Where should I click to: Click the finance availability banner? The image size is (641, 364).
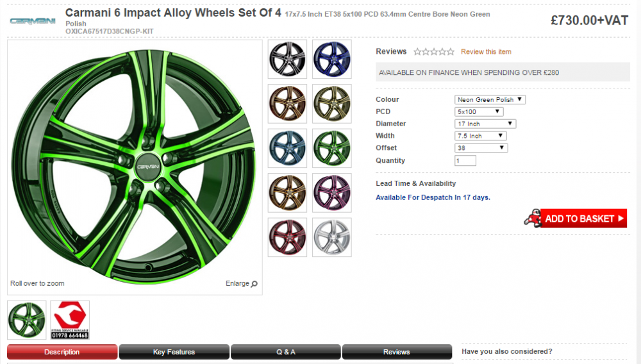[503, 72]
